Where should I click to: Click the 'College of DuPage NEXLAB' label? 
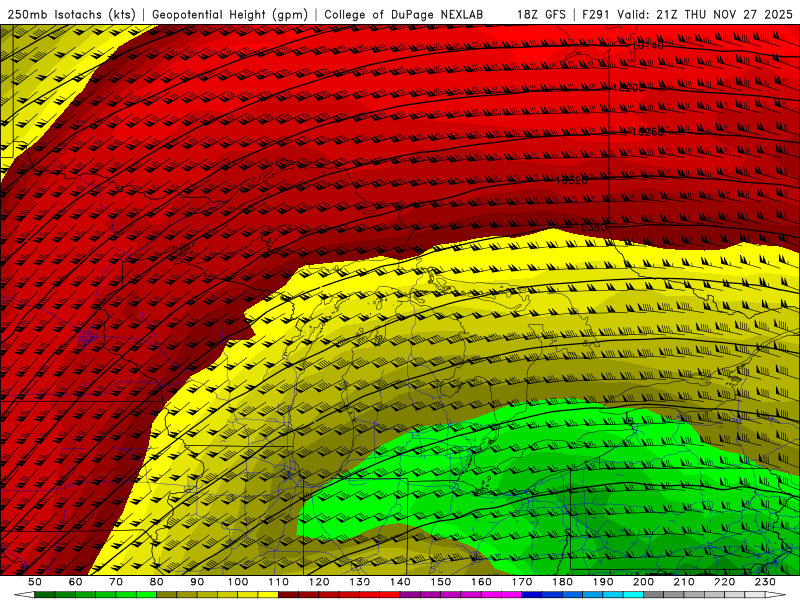tap(404, 14)
